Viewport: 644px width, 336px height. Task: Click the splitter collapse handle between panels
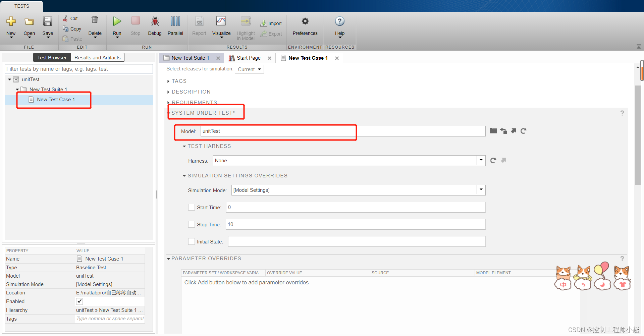(x=157, y=194)
